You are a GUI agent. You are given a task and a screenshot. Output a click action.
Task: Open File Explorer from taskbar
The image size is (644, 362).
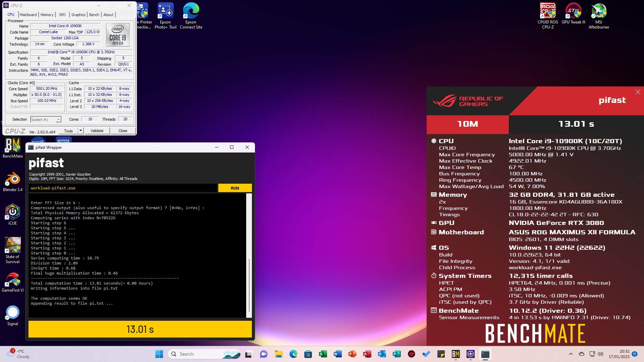coord(278,354)
